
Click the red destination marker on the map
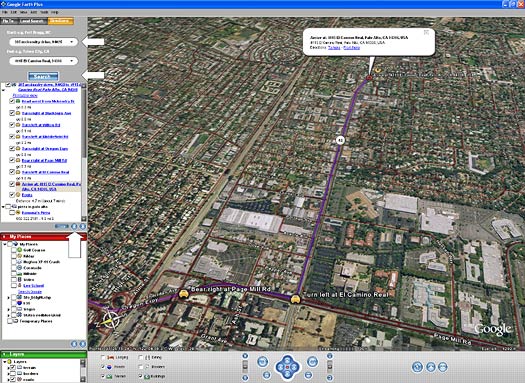point(369,78)
